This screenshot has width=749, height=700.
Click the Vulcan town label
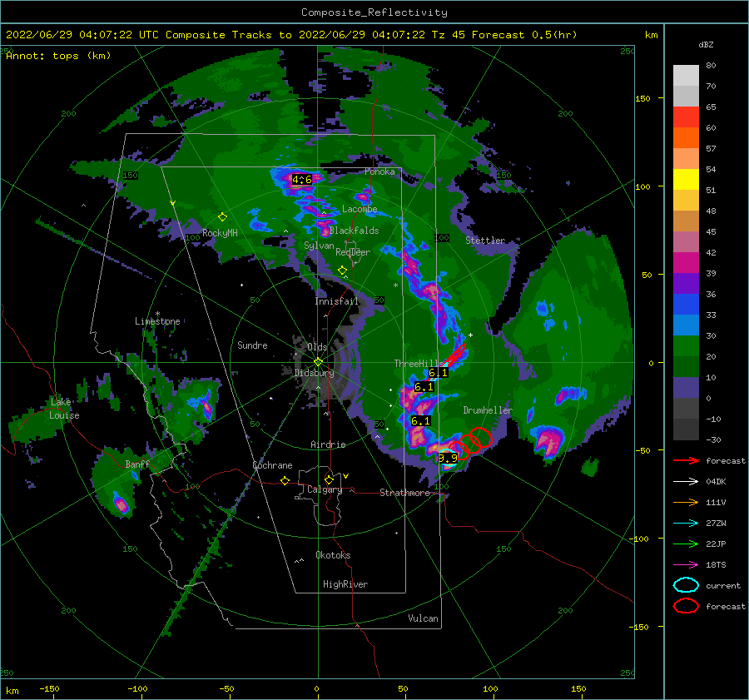tap(424, 618)
